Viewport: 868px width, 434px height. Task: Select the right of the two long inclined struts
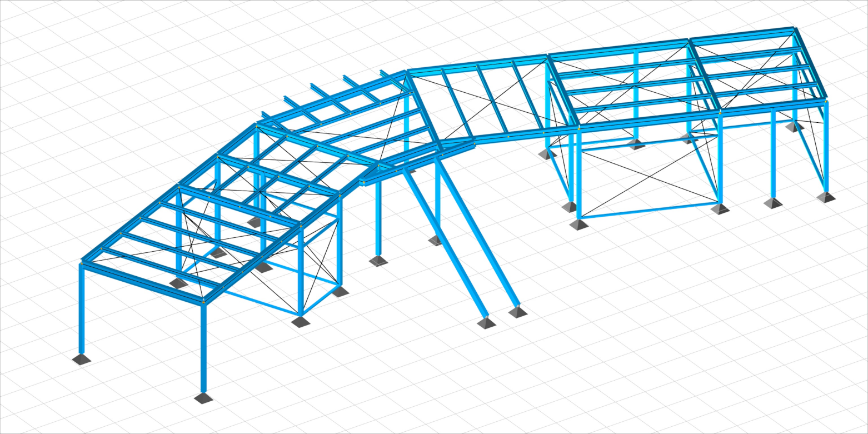click(478, 233)
